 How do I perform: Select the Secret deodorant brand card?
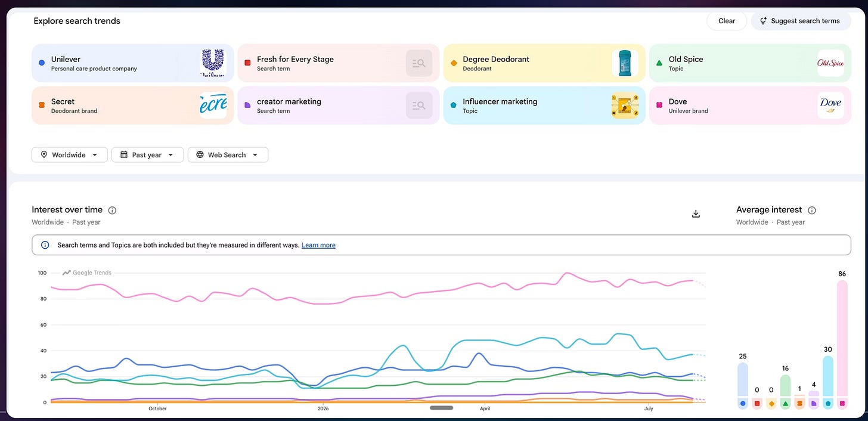pos(132,106)
